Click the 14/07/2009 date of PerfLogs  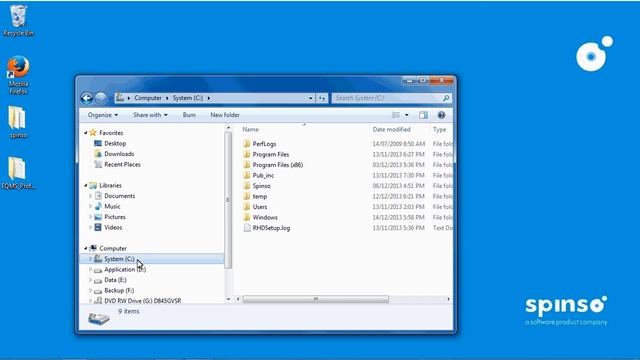pyautogui.click(x=398, y=144)
